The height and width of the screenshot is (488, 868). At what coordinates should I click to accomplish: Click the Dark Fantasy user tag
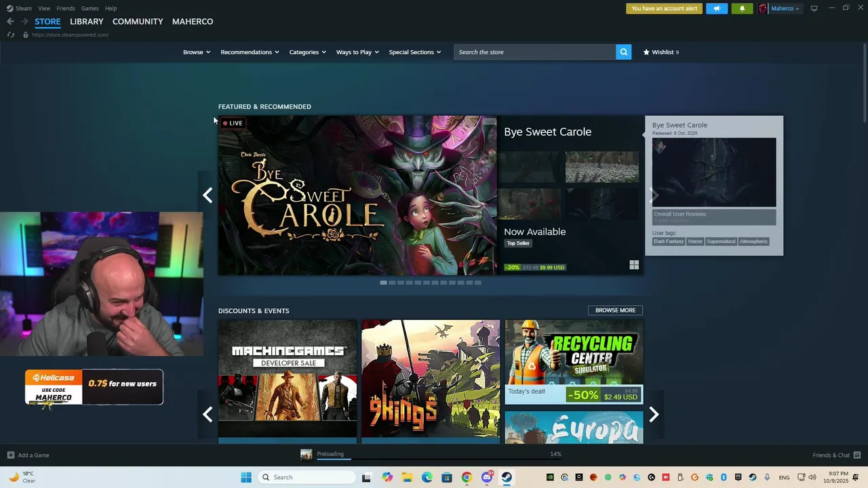[669, 241]
